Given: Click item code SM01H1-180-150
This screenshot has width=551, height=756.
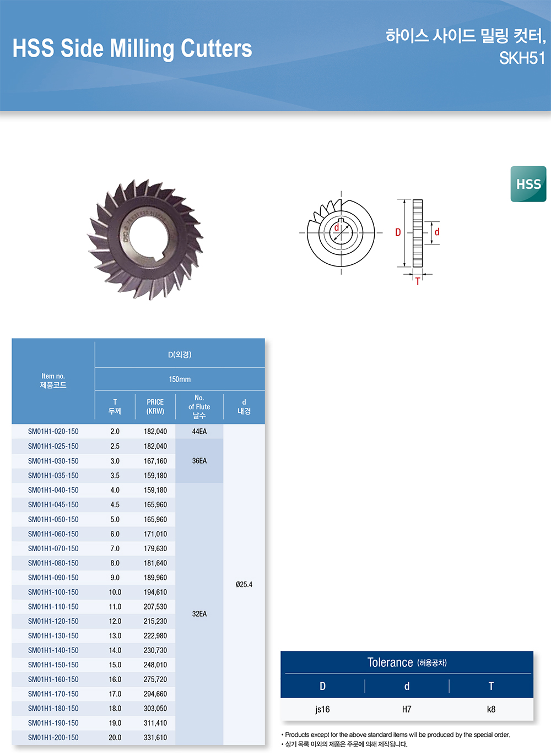Looking at the screenshot, I should click(53, 709).
